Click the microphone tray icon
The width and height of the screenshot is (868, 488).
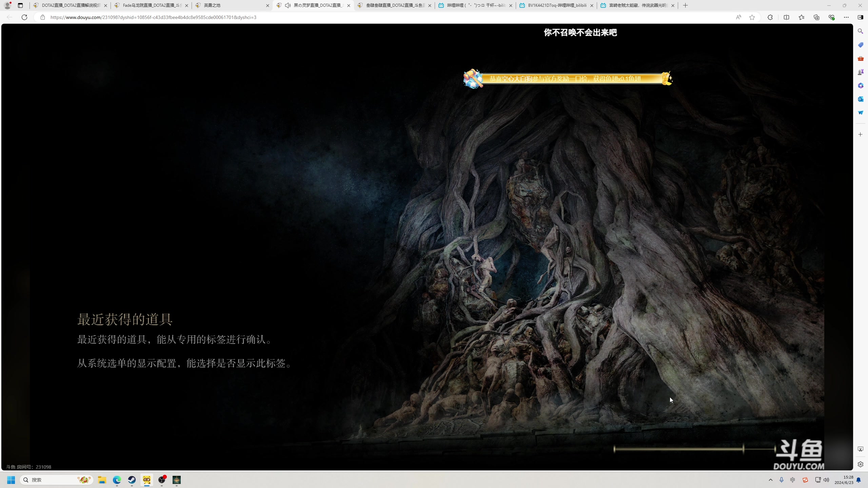pyautogui.click(x=782, y=480)
